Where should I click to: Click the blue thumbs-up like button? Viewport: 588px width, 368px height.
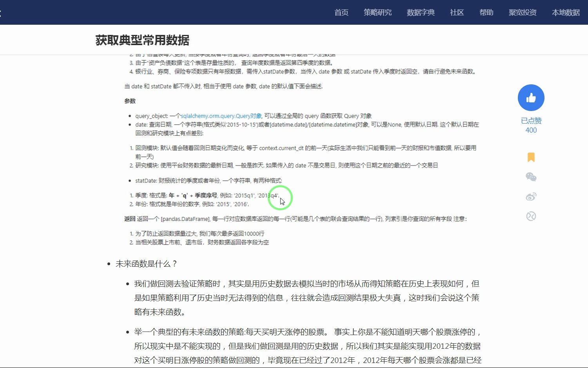(x=531, y=98)
